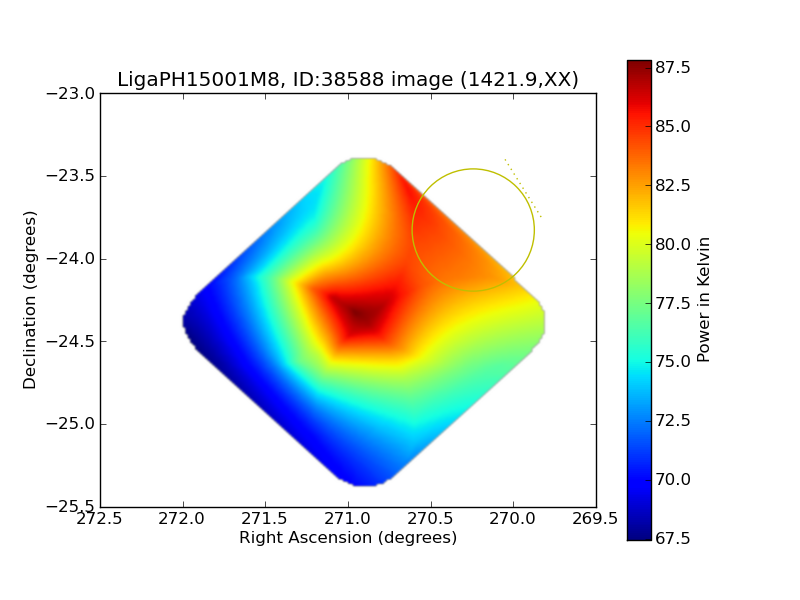Click the colorbar tick label 80.0
Screen dimensions: 800x600
click(672, 244)
